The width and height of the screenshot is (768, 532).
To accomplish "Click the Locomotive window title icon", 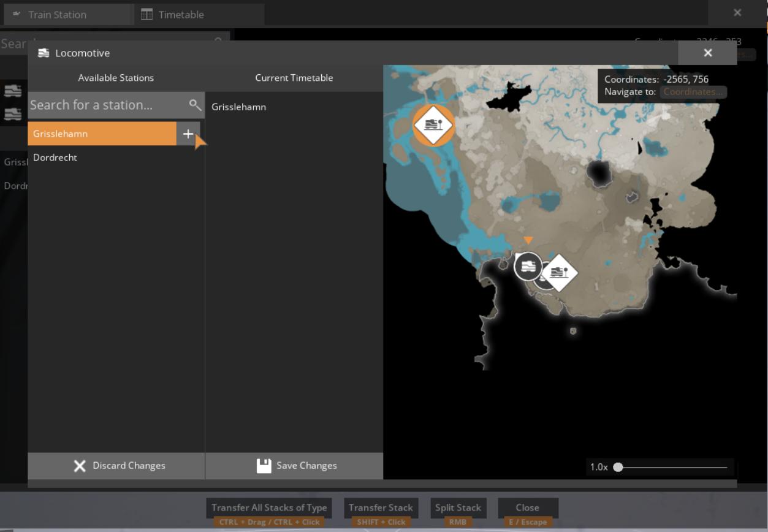I will point(44,53).
